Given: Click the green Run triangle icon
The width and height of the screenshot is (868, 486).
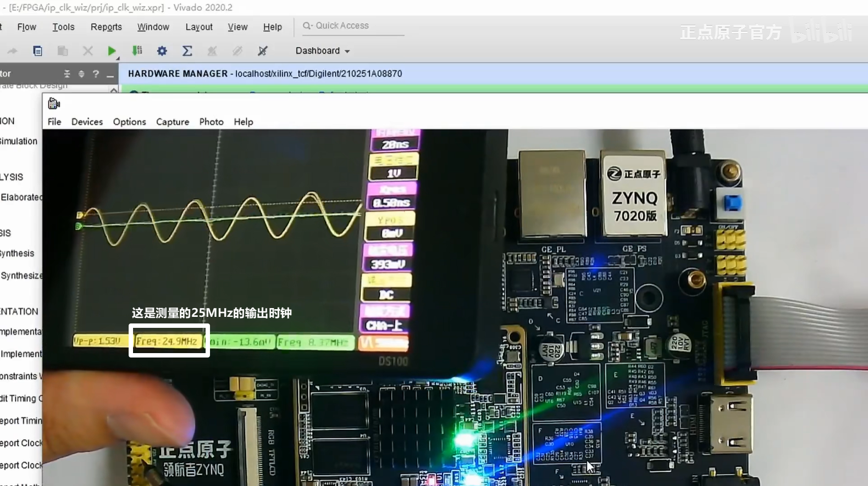Looking at the screenshot, I should pyautogui.click(x=112, y=51).
